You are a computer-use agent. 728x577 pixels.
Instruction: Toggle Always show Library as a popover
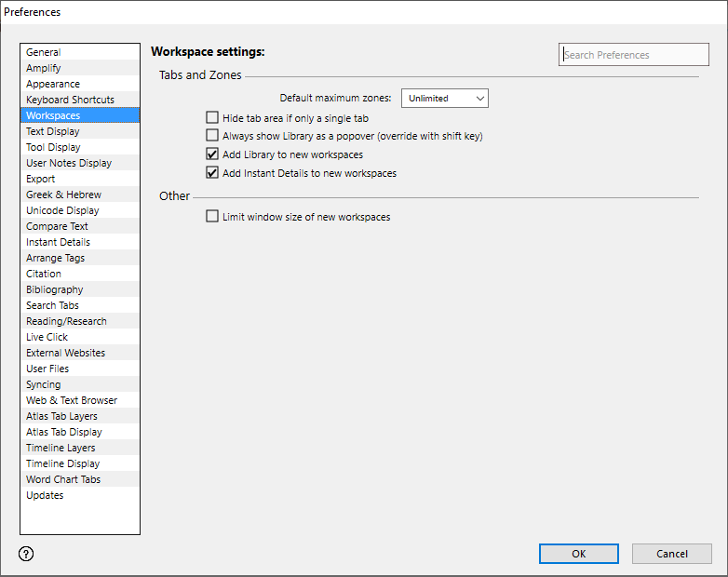click(x=212, y=136)
